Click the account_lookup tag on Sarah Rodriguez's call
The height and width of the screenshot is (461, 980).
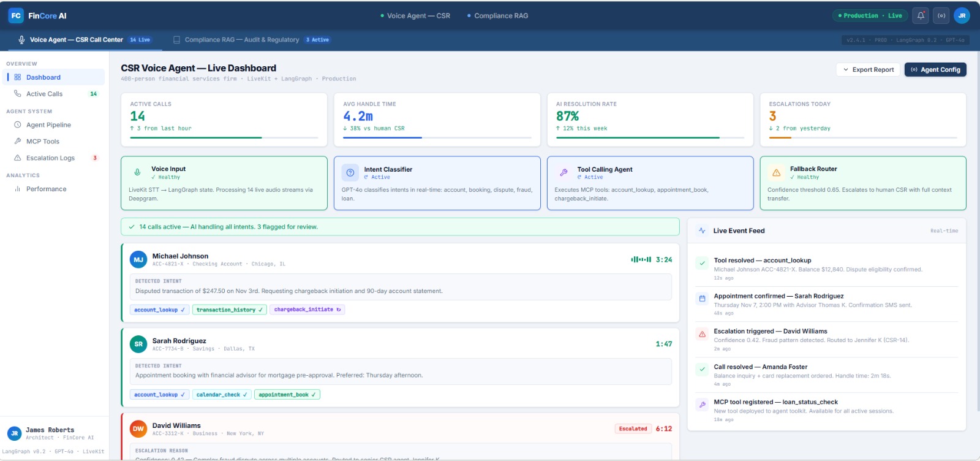click(159, 395)
